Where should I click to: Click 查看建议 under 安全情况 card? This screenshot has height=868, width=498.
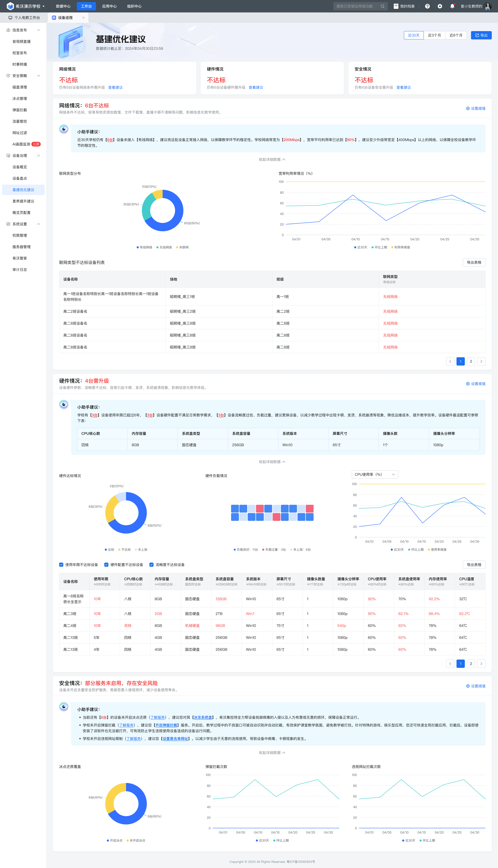point(404,87)
